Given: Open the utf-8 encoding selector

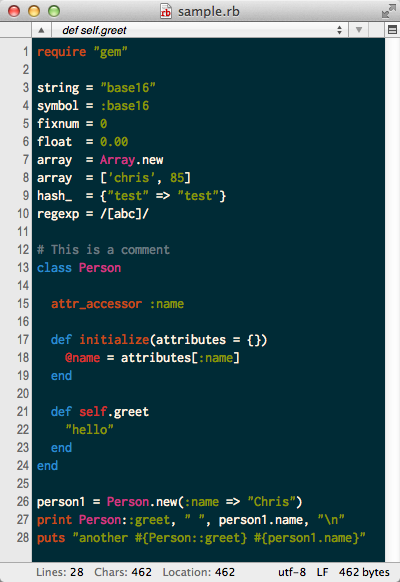Looking at the screenshot, I should [292, 572].
